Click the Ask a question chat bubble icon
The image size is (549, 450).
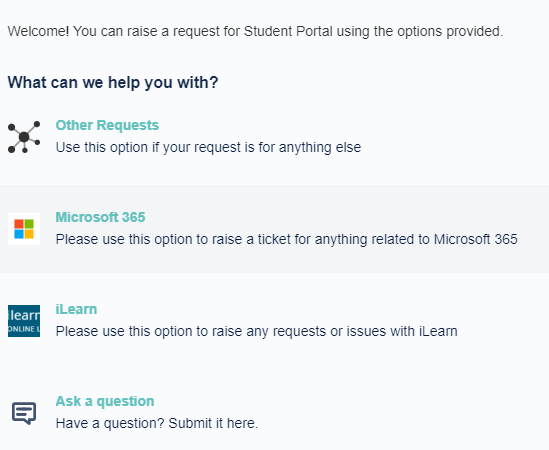(24, 413)
